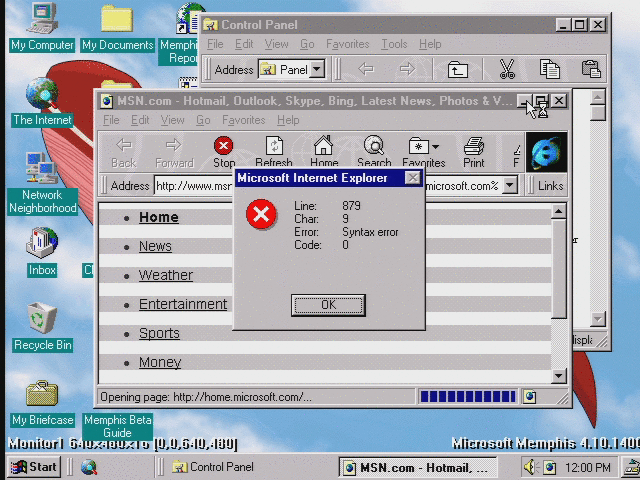Select The Internet desktop icon
Image resolution: width=640 pixels, height=480 pixels.
click(x=42, y=94)
